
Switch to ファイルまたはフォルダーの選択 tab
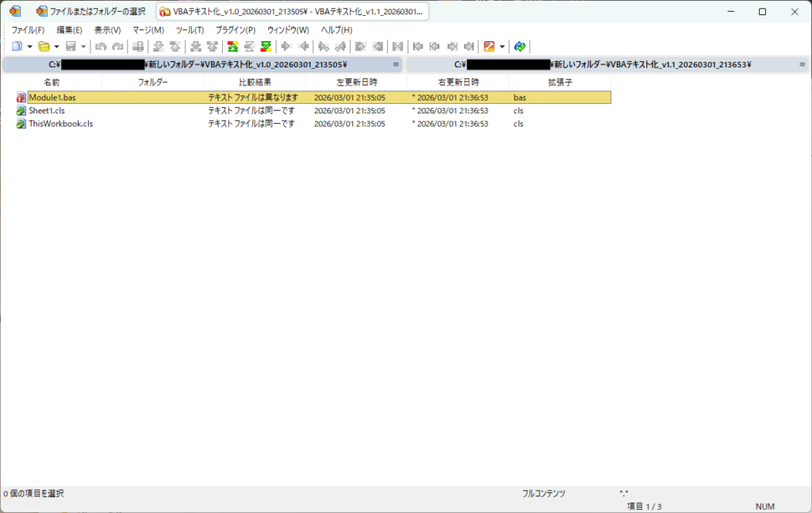pos(90,11)
